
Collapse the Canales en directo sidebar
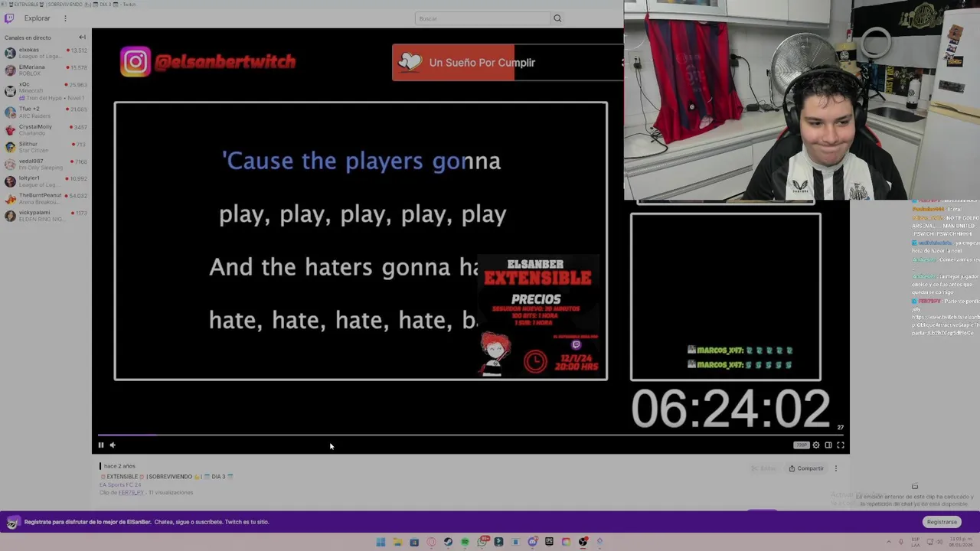pyautogui.click(x=82, y=37)
